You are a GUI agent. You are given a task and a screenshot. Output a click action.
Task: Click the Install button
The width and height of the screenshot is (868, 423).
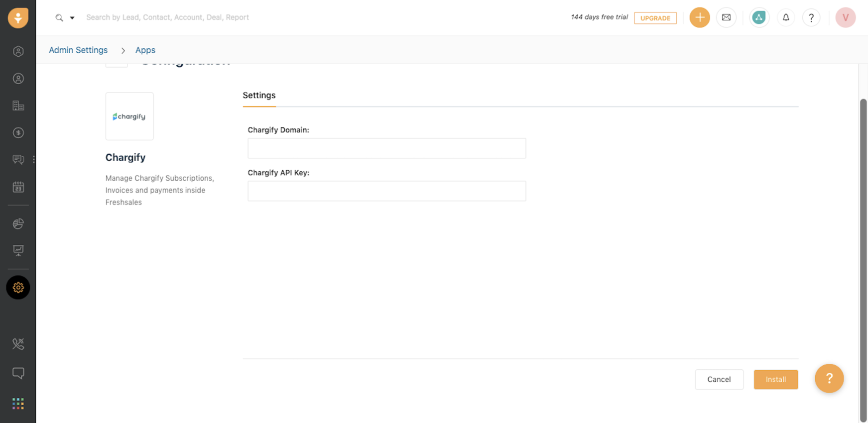click(x=776, y=380)
